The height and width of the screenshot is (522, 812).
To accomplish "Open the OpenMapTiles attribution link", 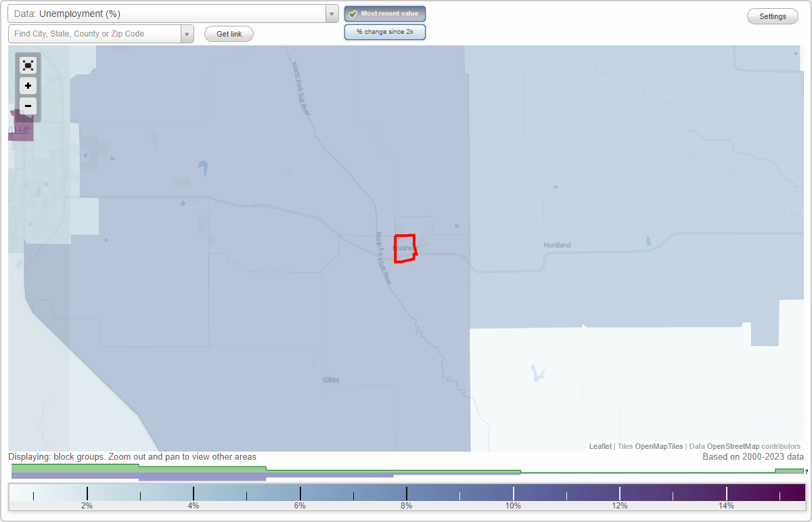I will point(658,446).
